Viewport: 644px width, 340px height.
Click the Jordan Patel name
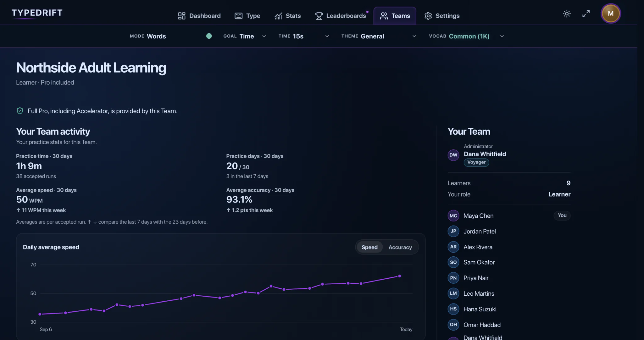tap(480, 231)
